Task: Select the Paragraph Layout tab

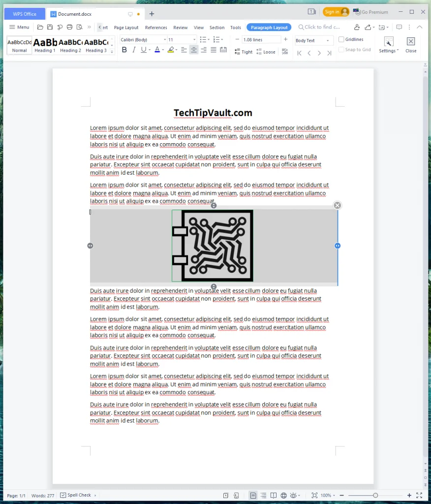Action: click(x=269, y=28)
